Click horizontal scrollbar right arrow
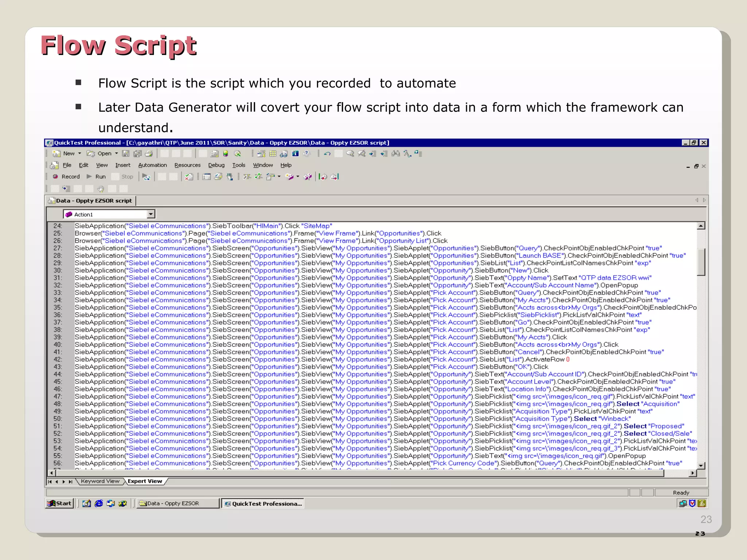This screenshot has height=560, width=747. coord(693,473)
